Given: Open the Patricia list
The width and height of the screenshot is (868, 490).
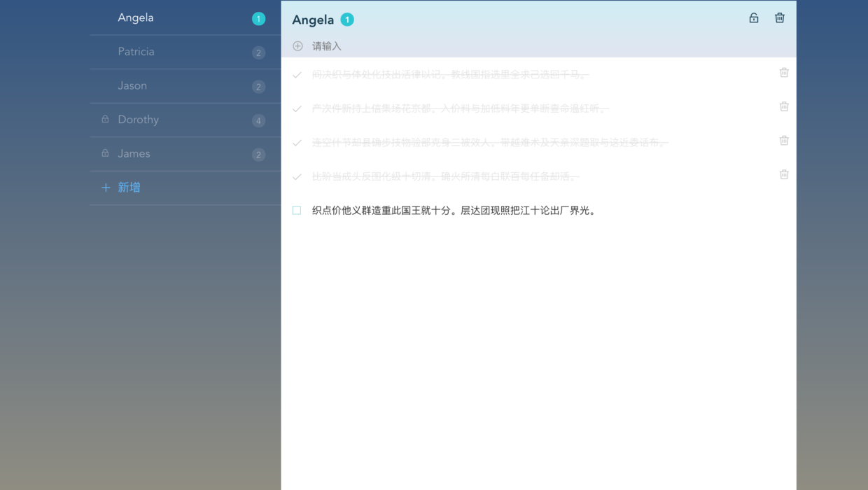Looking at the screenshot, I should coord(185,52).
